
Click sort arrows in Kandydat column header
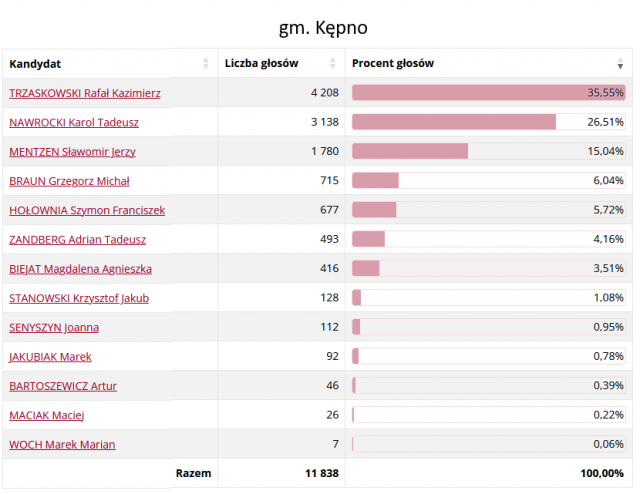tap(206, 63)
